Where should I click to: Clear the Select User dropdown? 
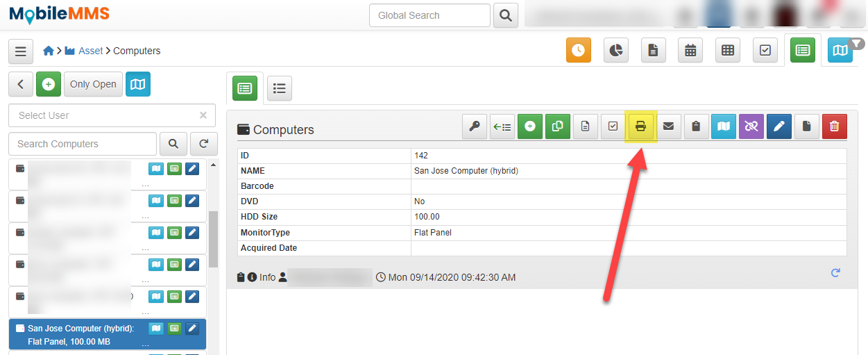203,115
